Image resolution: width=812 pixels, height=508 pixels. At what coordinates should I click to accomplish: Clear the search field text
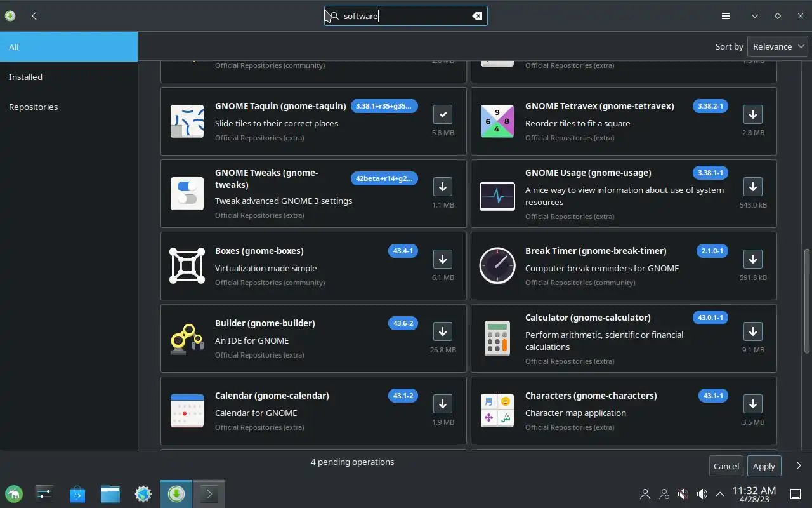(477, 16)
